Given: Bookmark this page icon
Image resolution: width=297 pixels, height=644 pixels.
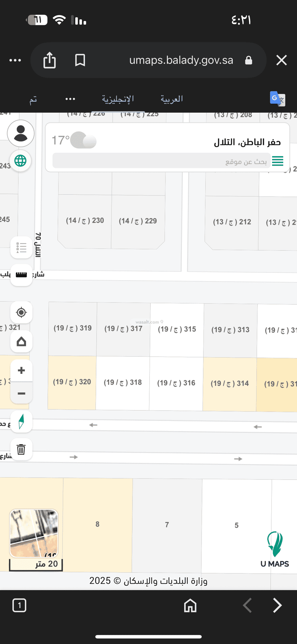Looking at the screenshot, I should [x=80, y=60].
